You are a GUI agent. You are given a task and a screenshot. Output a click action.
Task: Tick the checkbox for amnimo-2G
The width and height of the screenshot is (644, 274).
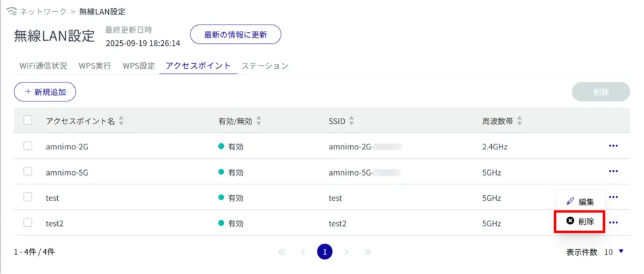(28, 146)
